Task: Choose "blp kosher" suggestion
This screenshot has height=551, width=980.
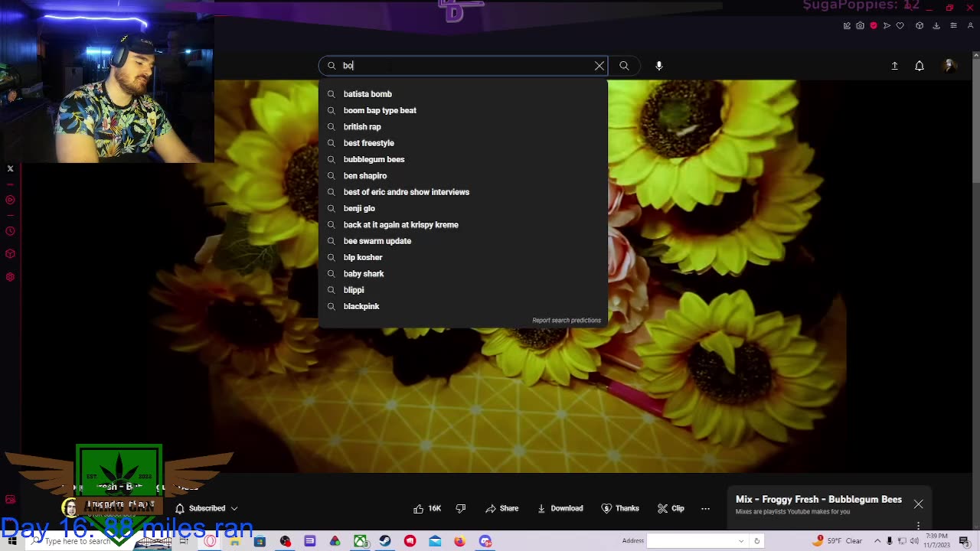Action: coord(463,257)
